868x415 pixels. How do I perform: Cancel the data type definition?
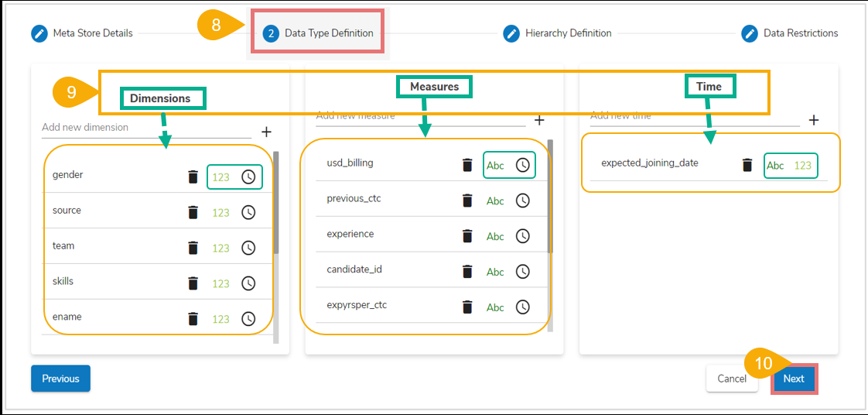[732, 379]
